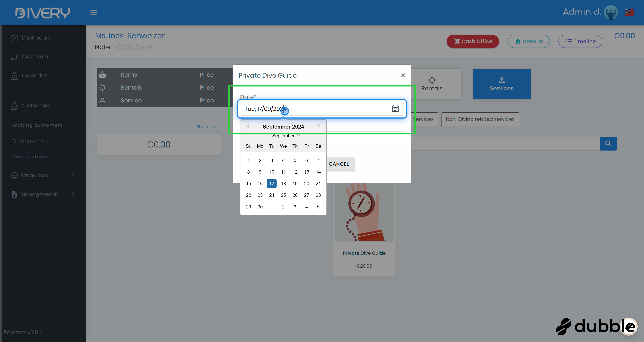Image resolution: width=644 pixels, height=342 pixels.
Task: Open the calendar icon in Date field
Action: [395, 109]
